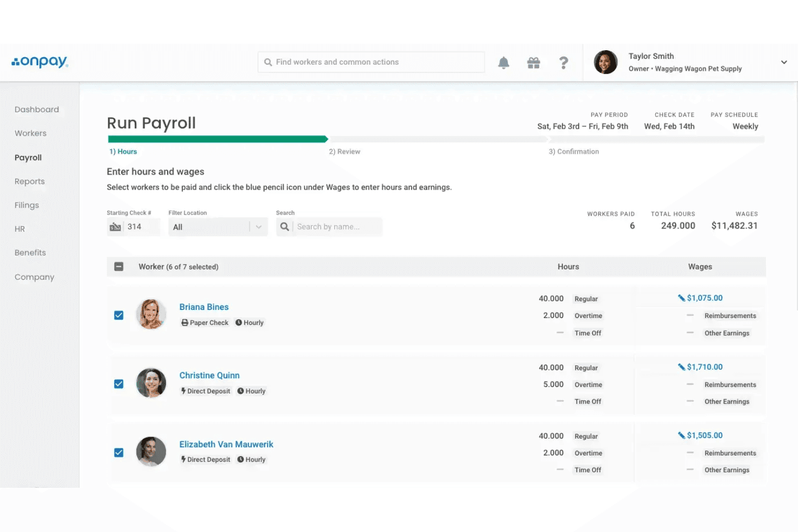The height and width of the screenshot is (532, 798).
Task: Uncheck Christine Quinn's checkbox
Action: (119, 384)
